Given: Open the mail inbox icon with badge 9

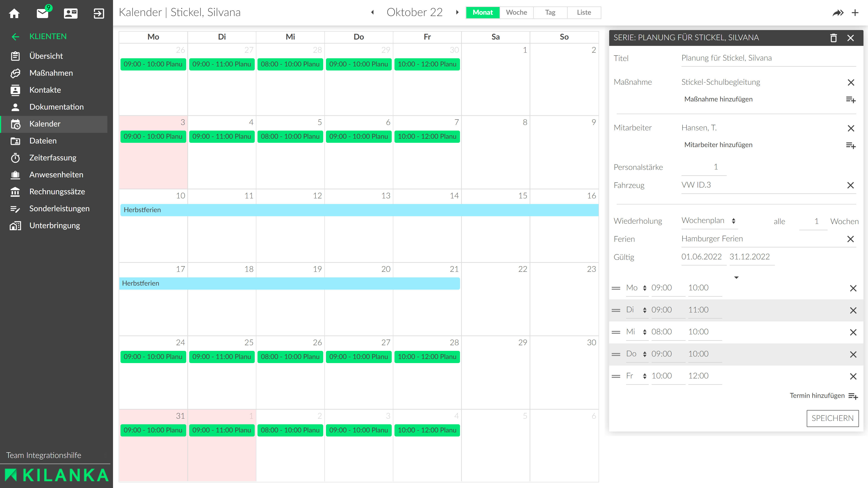Looking at the screenshot, I should point(43,13).
